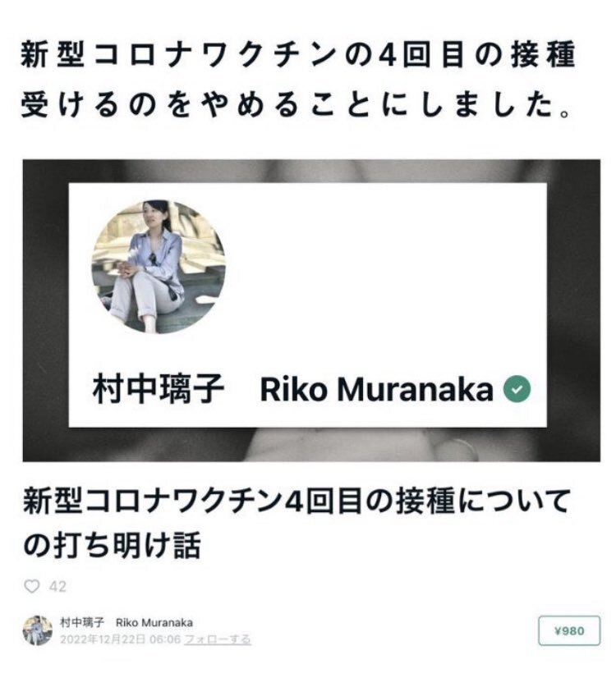The width and height of the screenshot is (616, 678).
Task: Purchase the article with the ¥980 button
Action: click(569, 631)
